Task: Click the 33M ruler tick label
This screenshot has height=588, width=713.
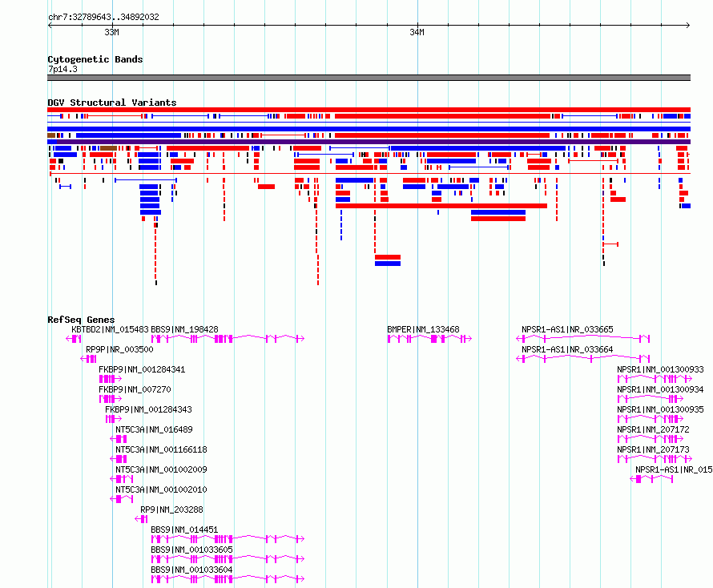Action: point(111,32)
